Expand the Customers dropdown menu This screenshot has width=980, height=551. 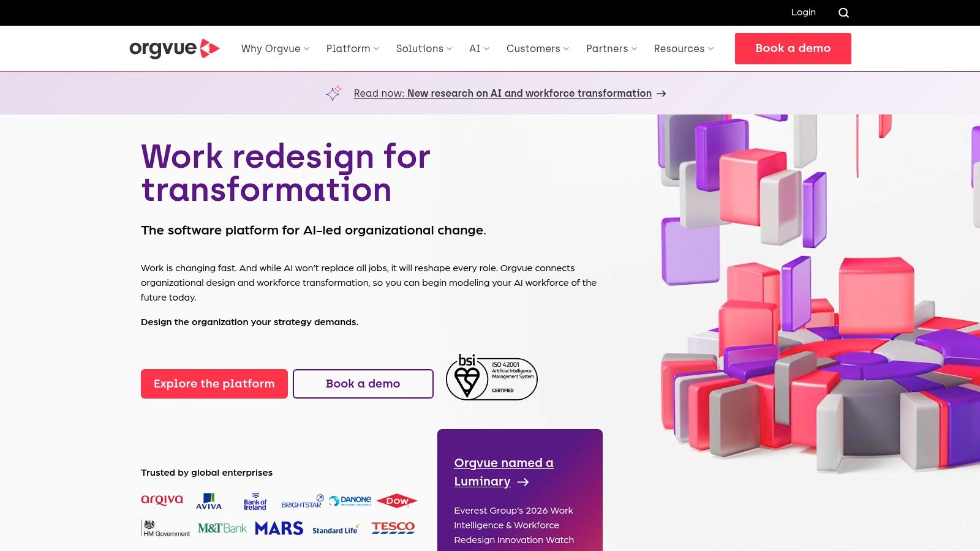[538, 48]
